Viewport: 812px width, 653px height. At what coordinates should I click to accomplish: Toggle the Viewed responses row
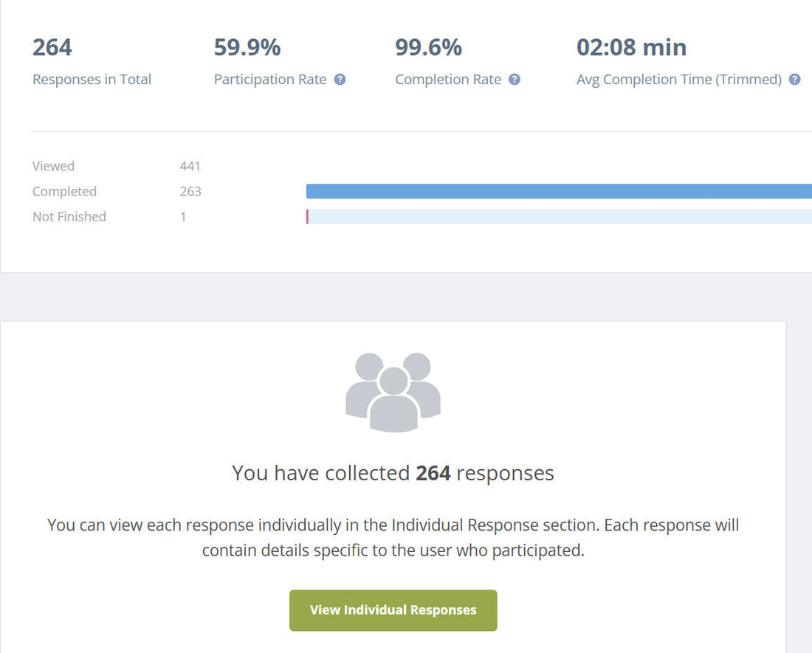click(x=53, y=166)
